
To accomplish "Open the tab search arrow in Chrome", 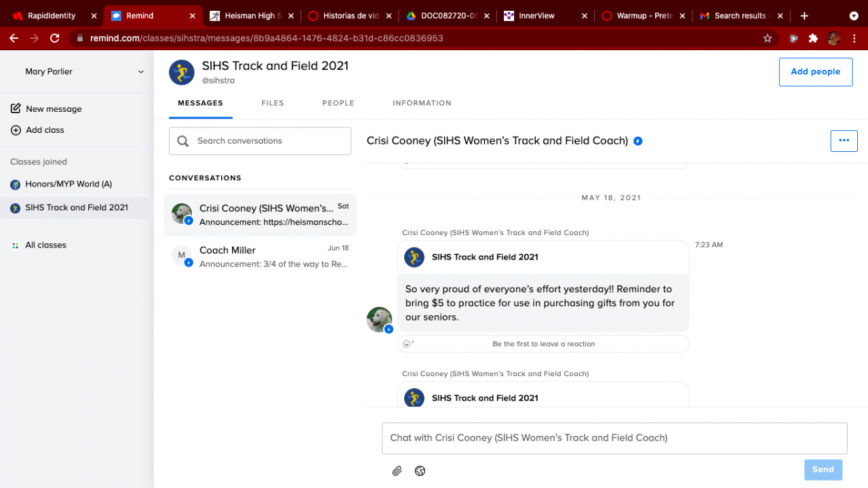I will point(854,16).
